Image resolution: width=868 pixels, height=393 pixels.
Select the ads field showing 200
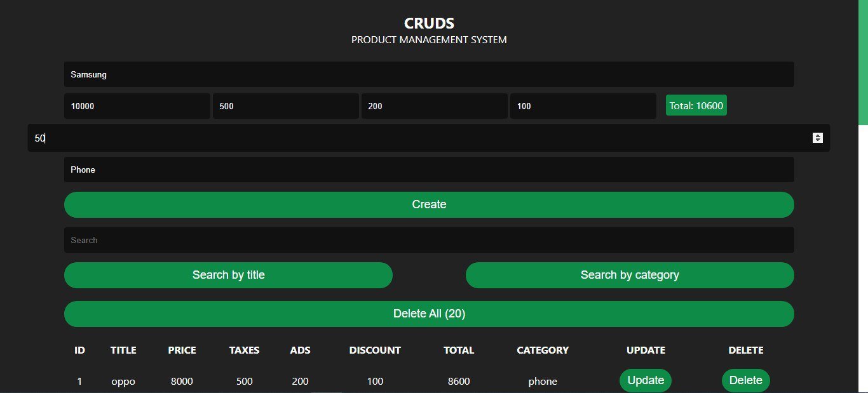(x=435, y=106)
